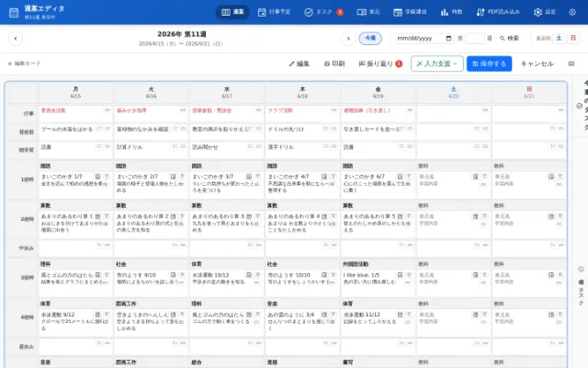The width and height of the screenshot is (588, 368).
Task: Click the bar chart 時数 icon
Action: (x=445, y=12)
